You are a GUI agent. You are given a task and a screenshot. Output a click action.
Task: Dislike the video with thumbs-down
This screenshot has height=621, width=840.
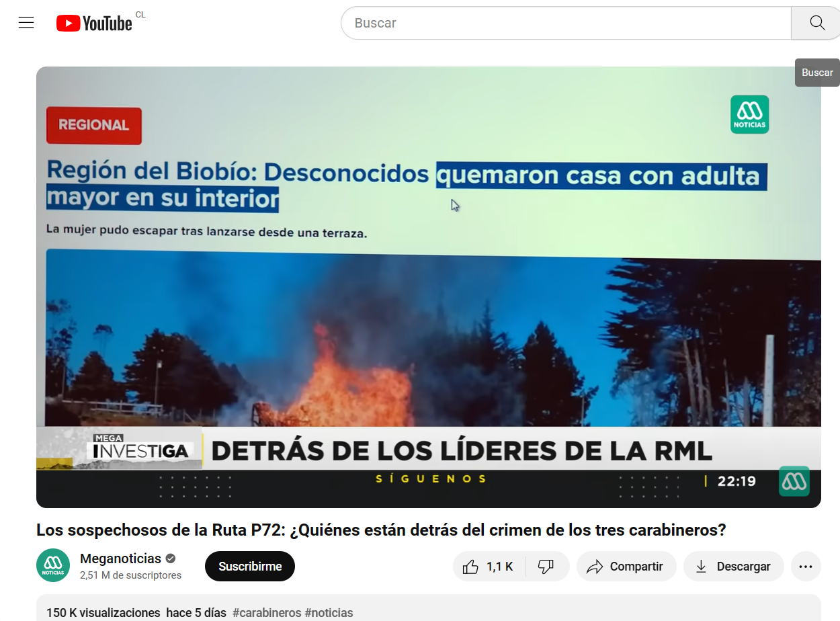(546, 567)
